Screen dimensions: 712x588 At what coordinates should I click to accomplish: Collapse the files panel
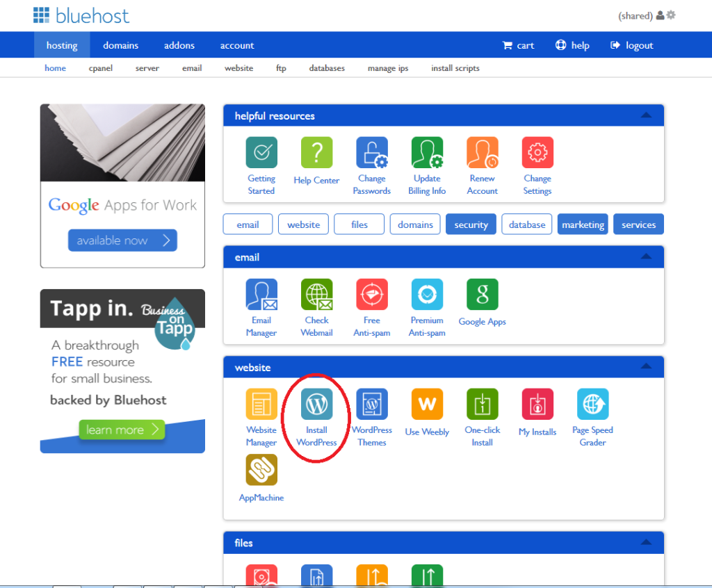pyautogui.click(x=646, y=542)
